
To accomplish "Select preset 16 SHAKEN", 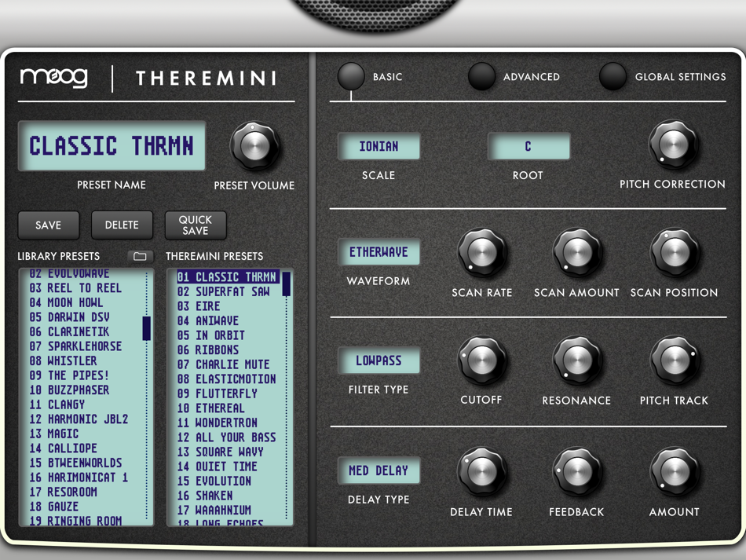I will [x=205, y=496].
